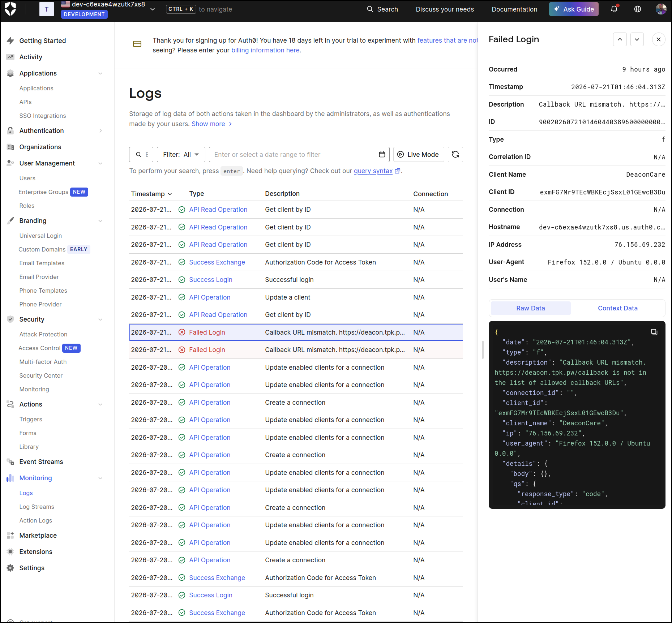Open the notifications bell
This screenshot has width=672, height=623.
(614, 9)
